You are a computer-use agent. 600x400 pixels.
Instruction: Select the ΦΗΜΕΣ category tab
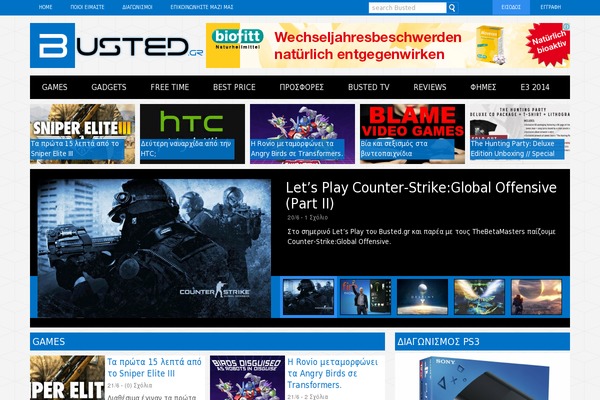click(x=483, y=87)
